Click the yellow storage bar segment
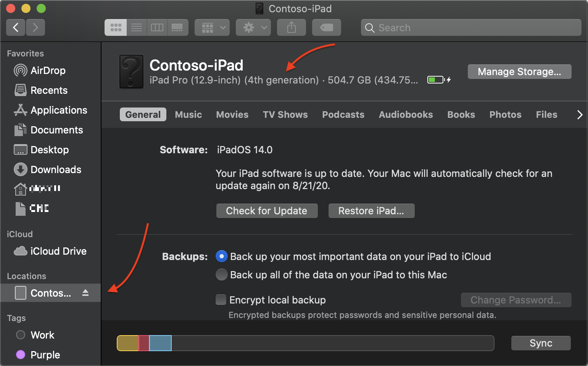The width and height of the screenshot is (588, 366). pos(128,343)
